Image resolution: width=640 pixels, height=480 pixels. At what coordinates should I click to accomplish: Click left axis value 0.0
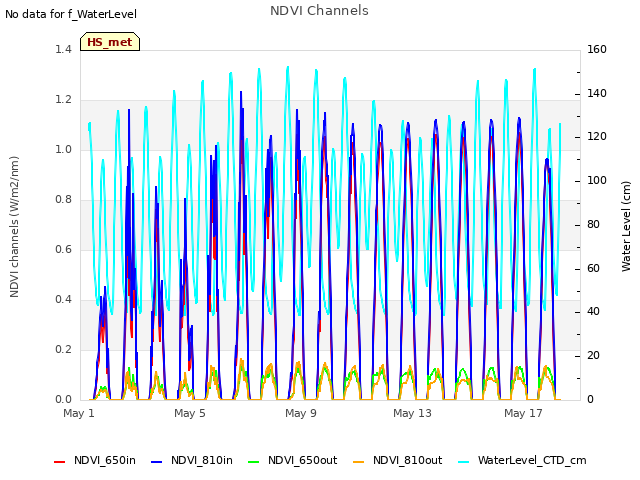coord(63,400)
